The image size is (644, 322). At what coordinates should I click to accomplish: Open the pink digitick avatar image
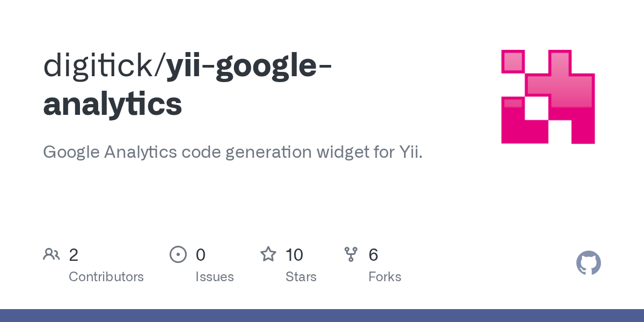(x=548, y=97)
